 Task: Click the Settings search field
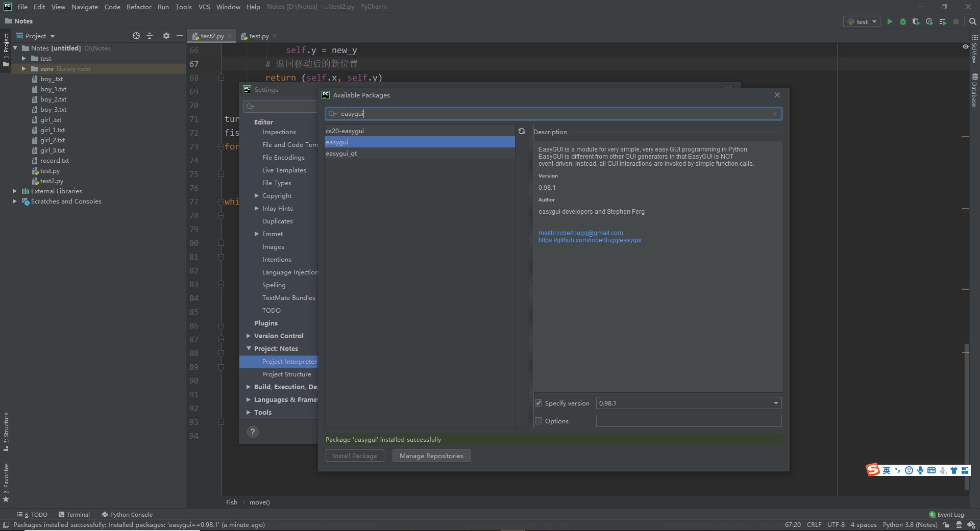[x=281, y=107]
